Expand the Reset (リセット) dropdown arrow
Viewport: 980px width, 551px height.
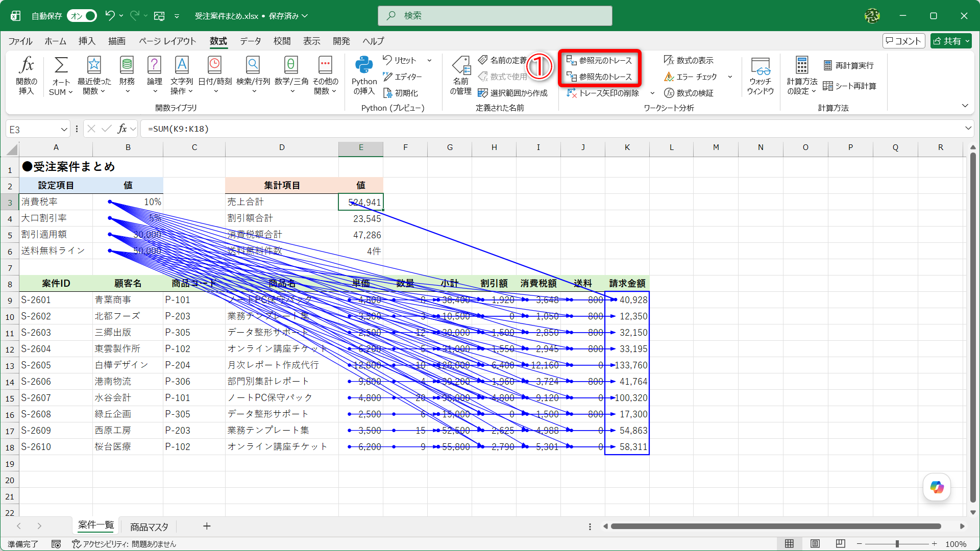(x=430, y=60)
